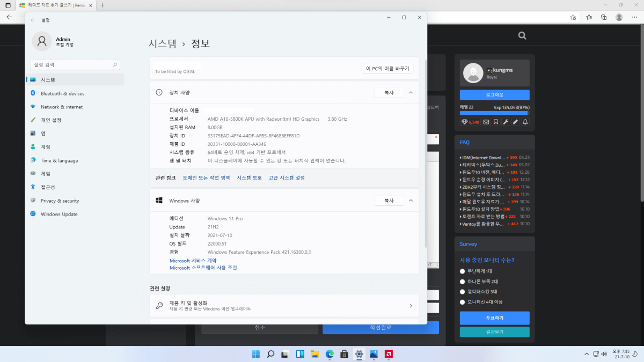644x362 pixels.
Task: Open Network & internet settings
Action: tap(75, 107)
